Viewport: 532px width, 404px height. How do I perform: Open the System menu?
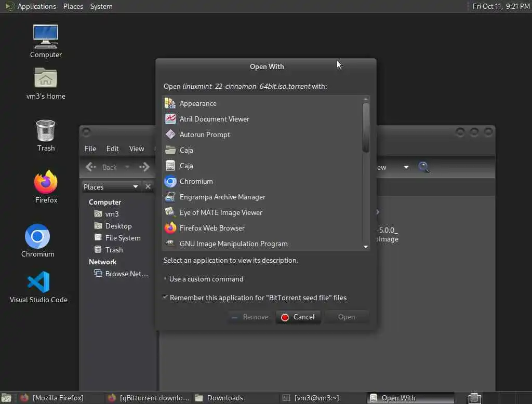[x=101, y=6]
